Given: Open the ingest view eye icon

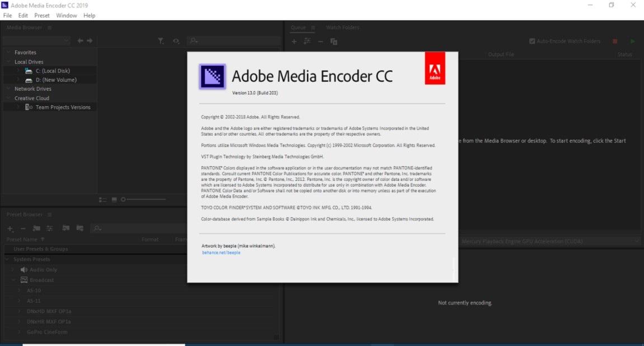Looking at the screenshot, I should click(x=176, y=41).
